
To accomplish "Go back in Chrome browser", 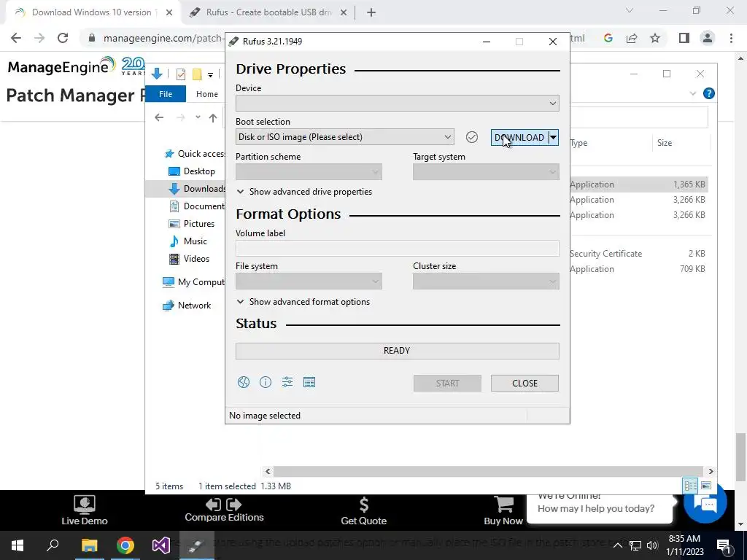I will (x=16, y=38).
